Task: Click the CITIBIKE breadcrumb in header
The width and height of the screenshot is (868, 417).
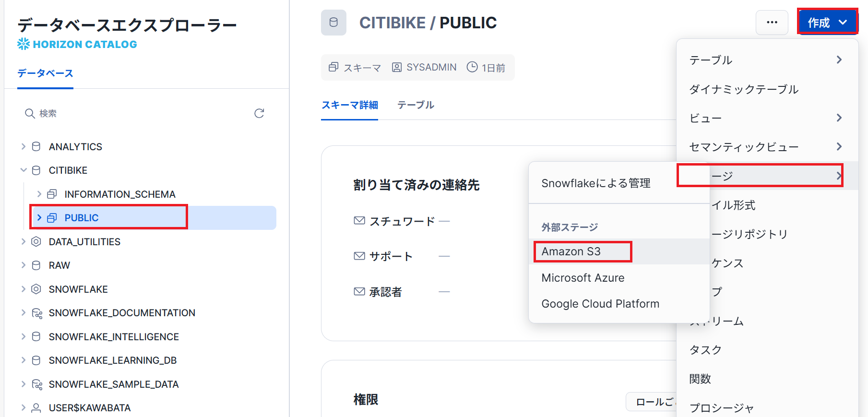Action: tap(392, 23)
